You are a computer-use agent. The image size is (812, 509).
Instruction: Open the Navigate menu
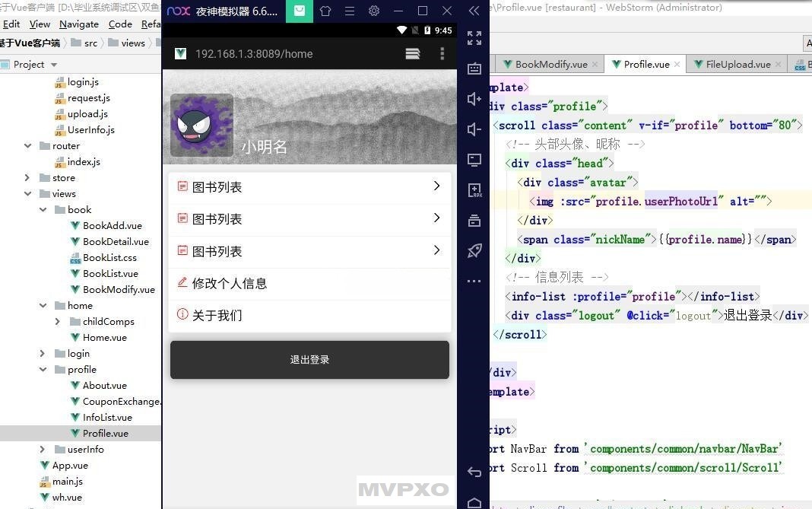coord(79,24)
